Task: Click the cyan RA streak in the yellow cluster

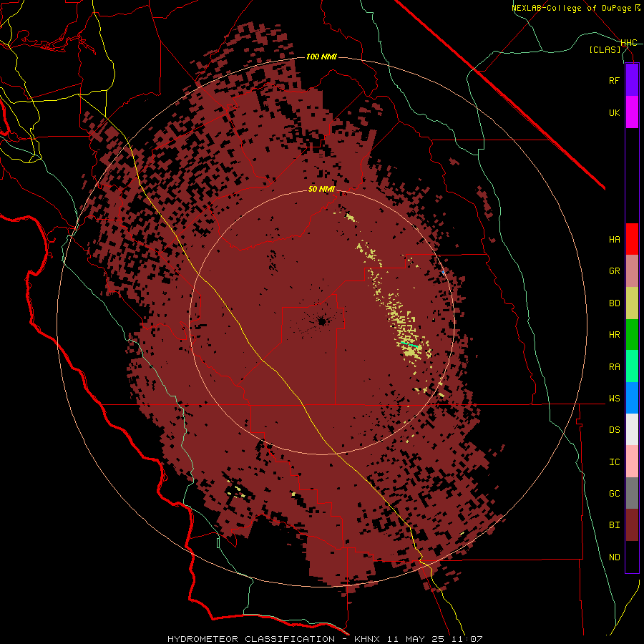Action: coord(409,345)
